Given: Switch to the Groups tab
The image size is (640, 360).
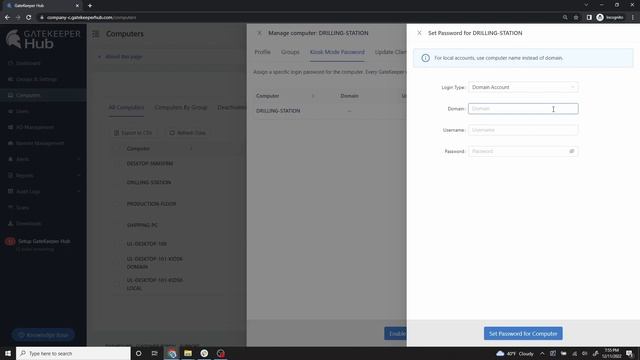Looking at the screenshot, I should pyautogui.click(x=290, y=52).
